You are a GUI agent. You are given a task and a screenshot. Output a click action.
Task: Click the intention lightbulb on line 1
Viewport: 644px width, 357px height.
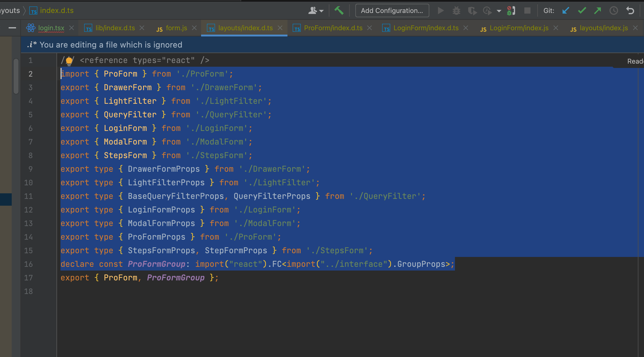tap(69, 61)
